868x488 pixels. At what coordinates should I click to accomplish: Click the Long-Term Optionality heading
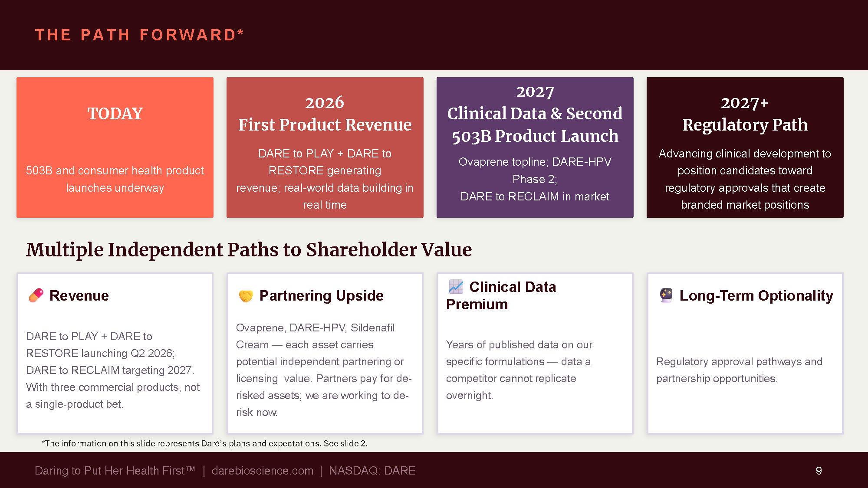756,296
